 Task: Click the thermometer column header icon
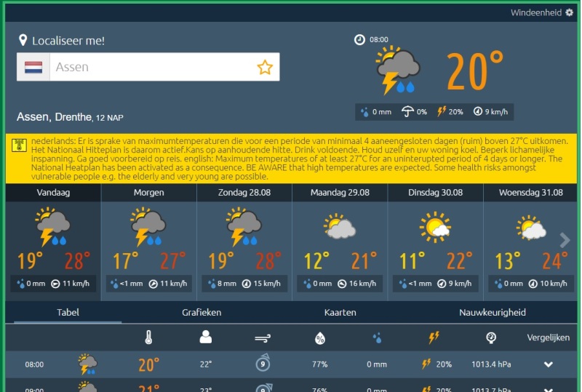148,337
